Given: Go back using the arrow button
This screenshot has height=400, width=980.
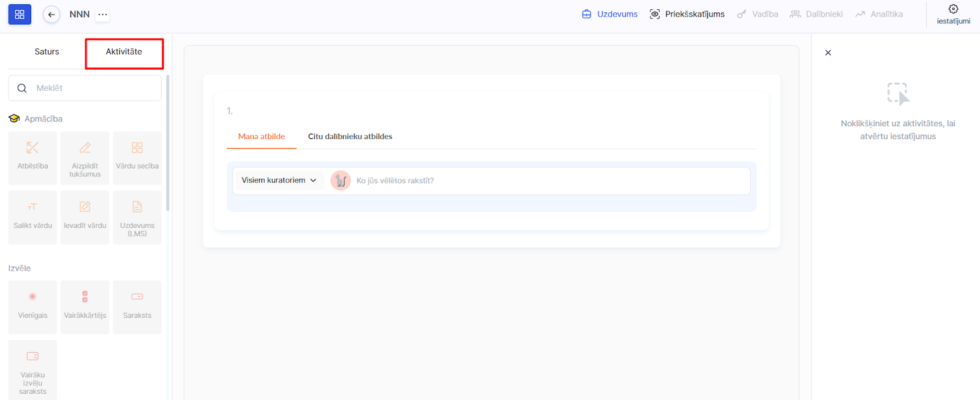Looking at the screenshot, I should [x=51, y=14].
